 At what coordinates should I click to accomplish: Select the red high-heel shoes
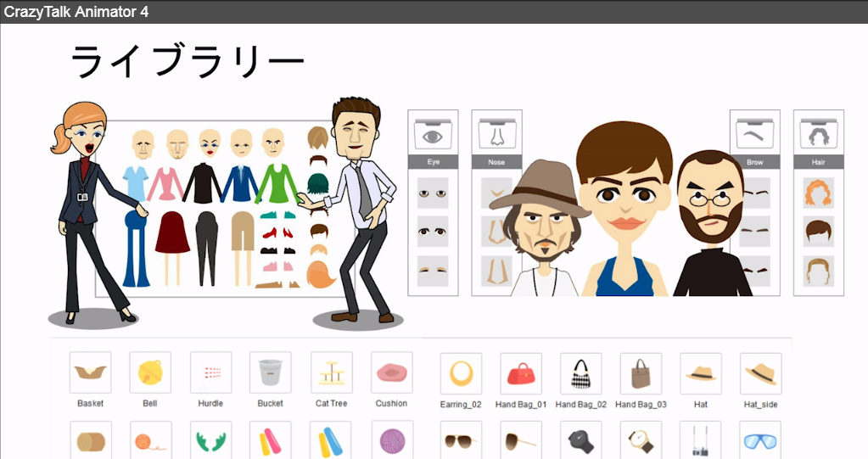point(278,232)
